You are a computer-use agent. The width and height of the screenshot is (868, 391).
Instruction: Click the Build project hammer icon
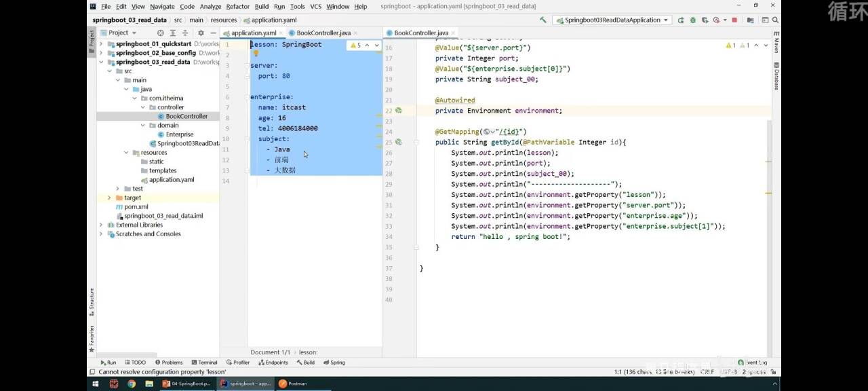(x=542, y=20)
